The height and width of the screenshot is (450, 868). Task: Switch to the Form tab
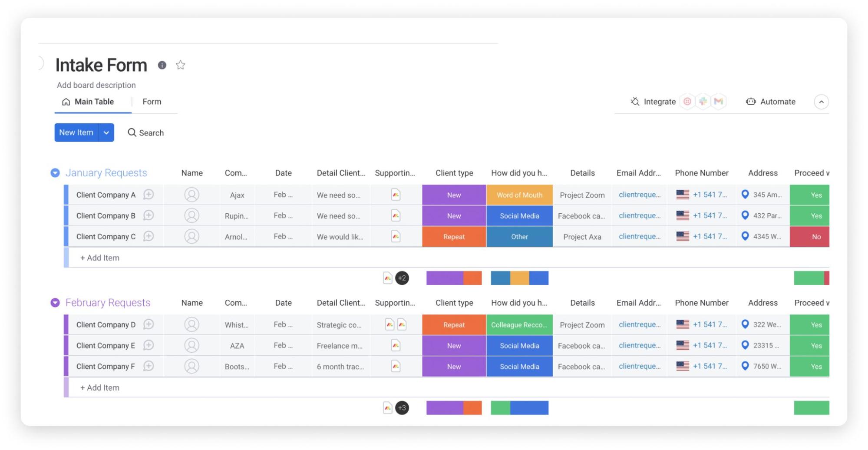152,101
